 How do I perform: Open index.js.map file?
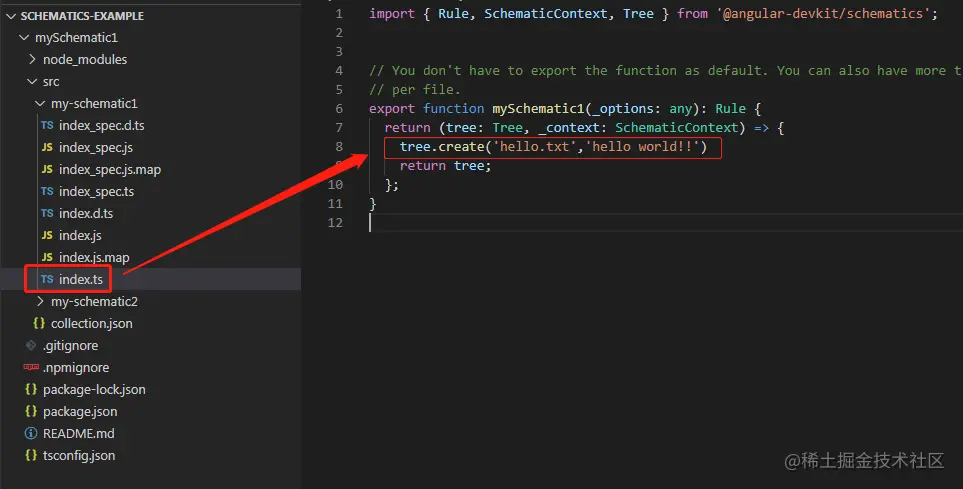pyautogui.click(x=94, y=258)
